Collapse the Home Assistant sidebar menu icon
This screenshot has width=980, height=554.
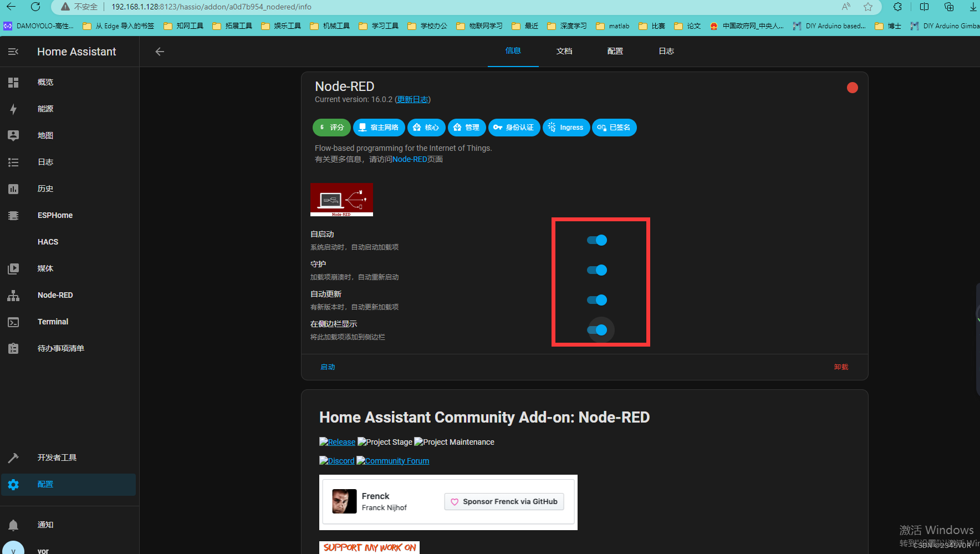tap(13, 52)
